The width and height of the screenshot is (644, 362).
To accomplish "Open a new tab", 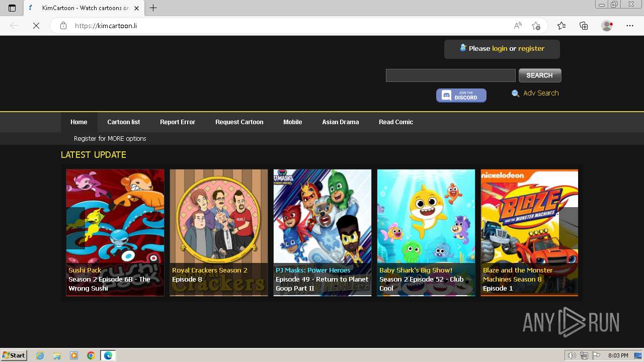I will click(x=153, y=8).
